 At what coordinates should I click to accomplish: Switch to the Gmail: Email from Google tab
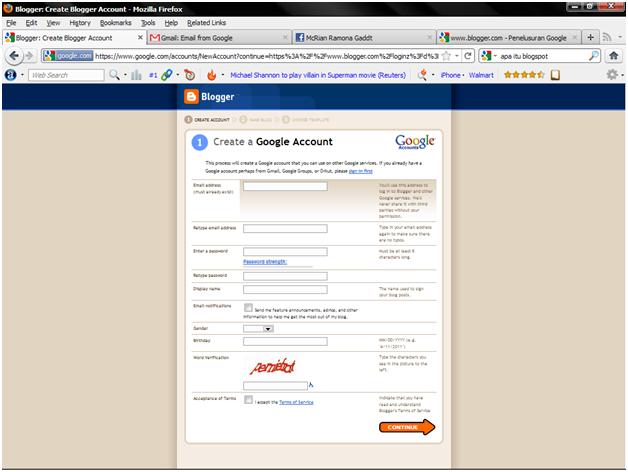[219, 38]
